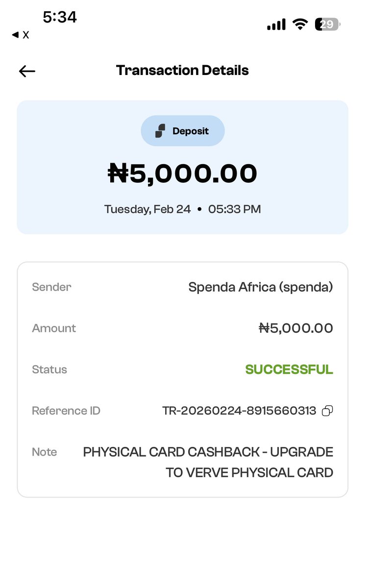The image size is (365, 588).
Task: Tap the Tuesday, Feb 24 date text
Action: (x=147, y=209)
